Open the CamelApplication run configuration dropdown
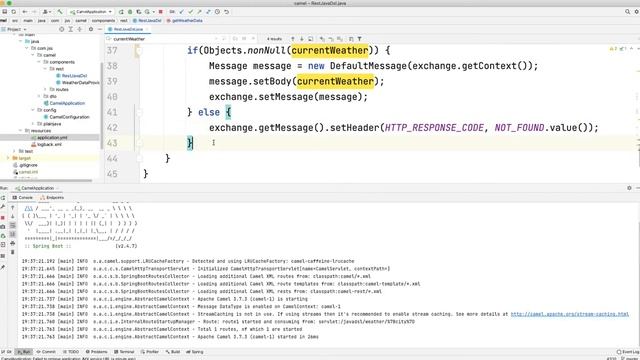640x360 pixels. point(91,12)
